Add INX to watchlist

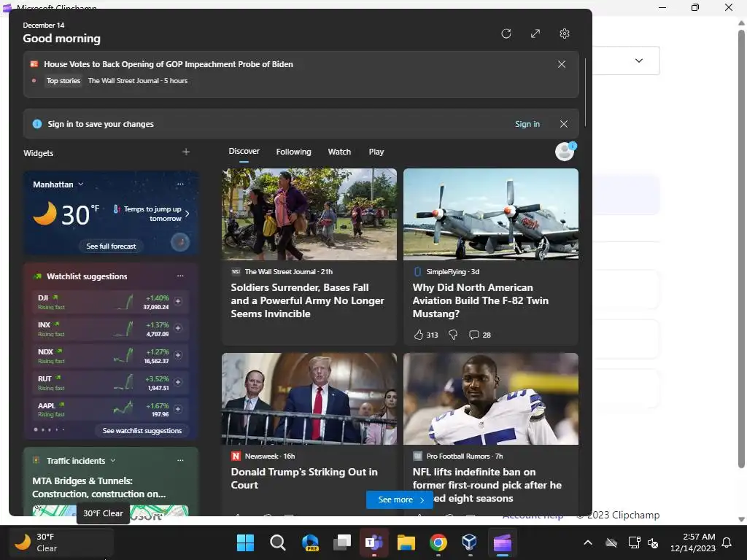178,328
